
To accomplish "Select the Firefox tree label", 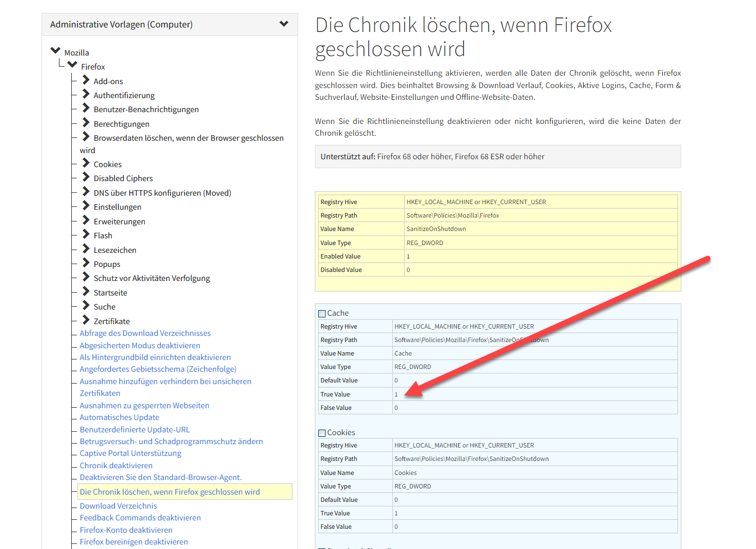I will click(93, 67).
